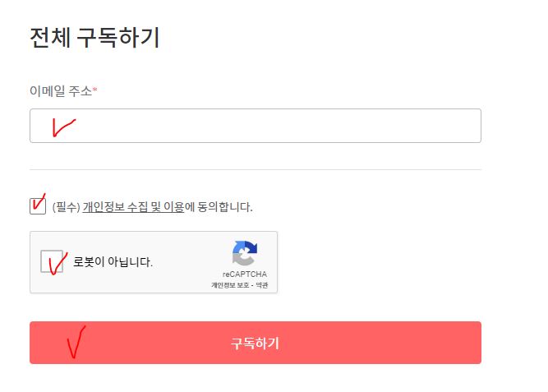Submit with the red 구독하기 button

[x=256, y=343]
